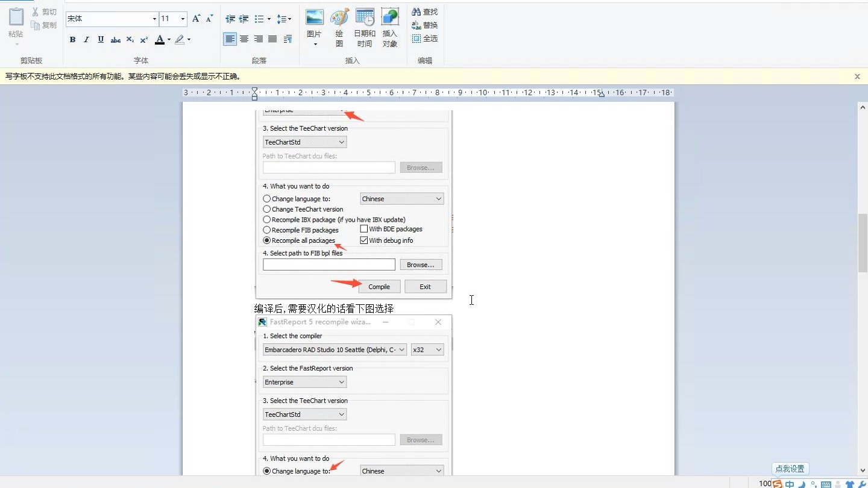
Task: Toggle italic formatting
Action: (x=86, y=40)
